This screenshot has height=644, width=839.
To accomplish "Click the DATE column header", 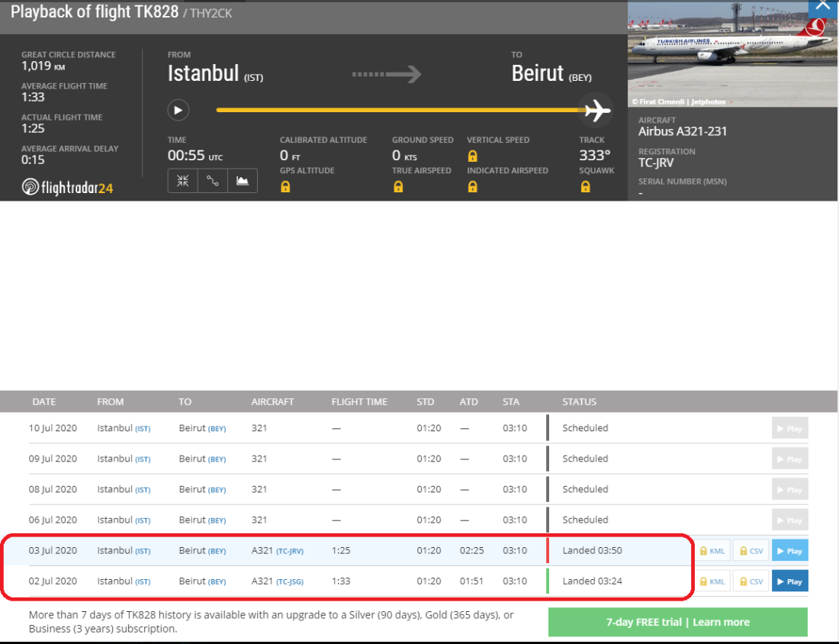I will (x=44, y=401).
